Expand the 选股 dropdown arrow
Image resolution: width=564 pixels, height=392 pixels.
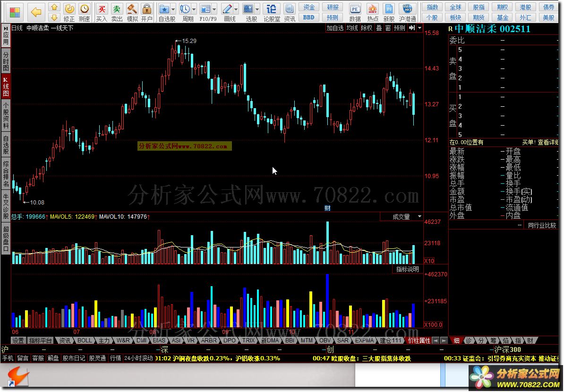click(257, 9)
